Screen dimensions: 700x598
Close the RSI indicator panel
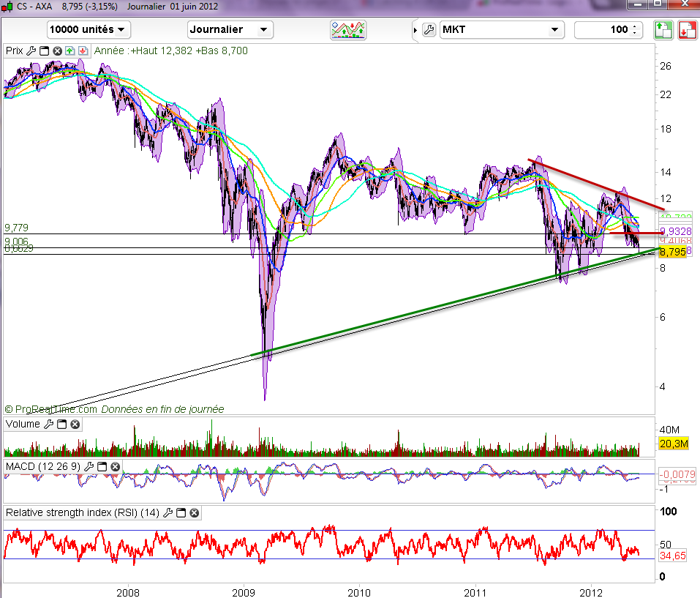pyautogui.click(x=195, y=513)
